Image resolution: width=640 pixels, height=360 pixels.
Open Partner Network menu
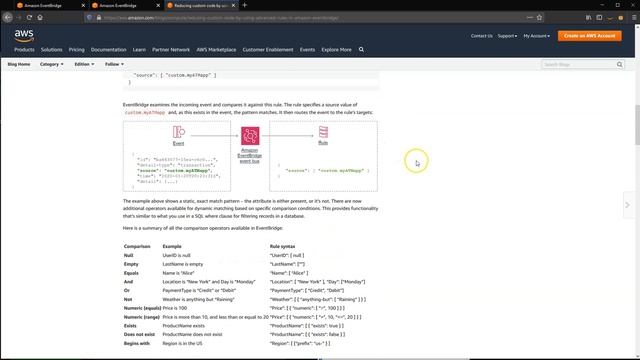point(171,49)
